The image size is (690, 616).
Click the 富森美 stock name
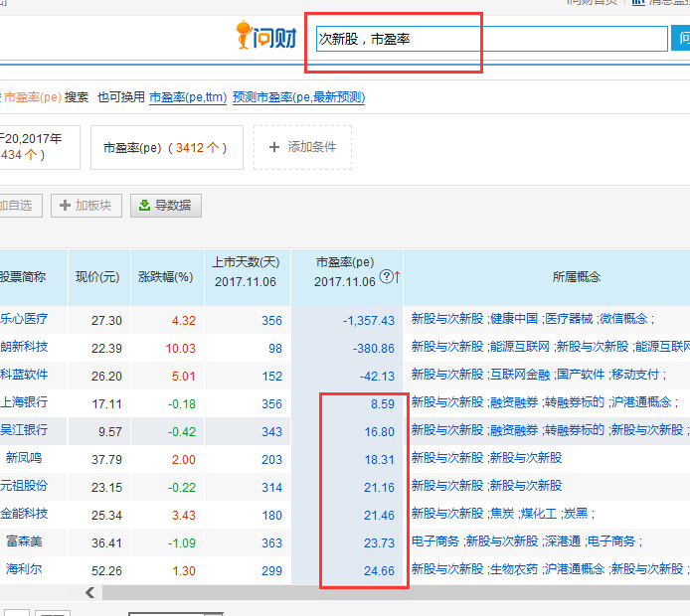tap(26, 541)
